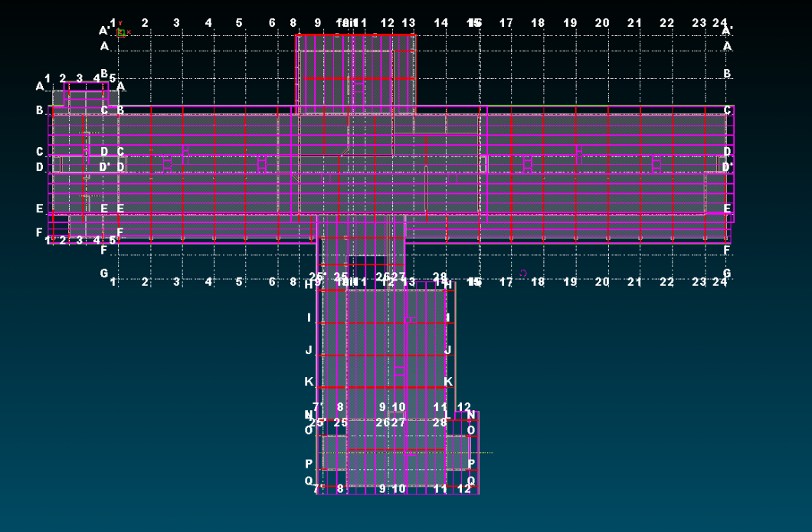The width and height of the screenshot is (812, 532).
Task: Select grid label 19 in top row
Action: tap(570, 23)
